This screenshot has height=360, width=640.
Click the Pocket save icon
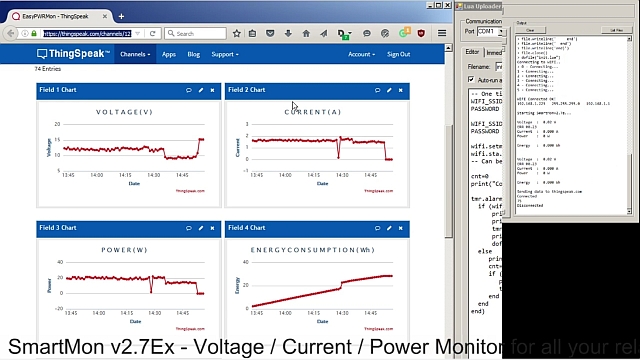[x=270, y=33]
